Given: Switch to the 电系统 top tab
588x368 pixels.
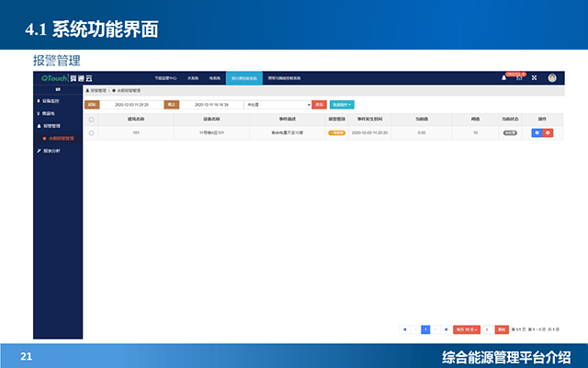Looking at the screenshot, I should point(214,78).
